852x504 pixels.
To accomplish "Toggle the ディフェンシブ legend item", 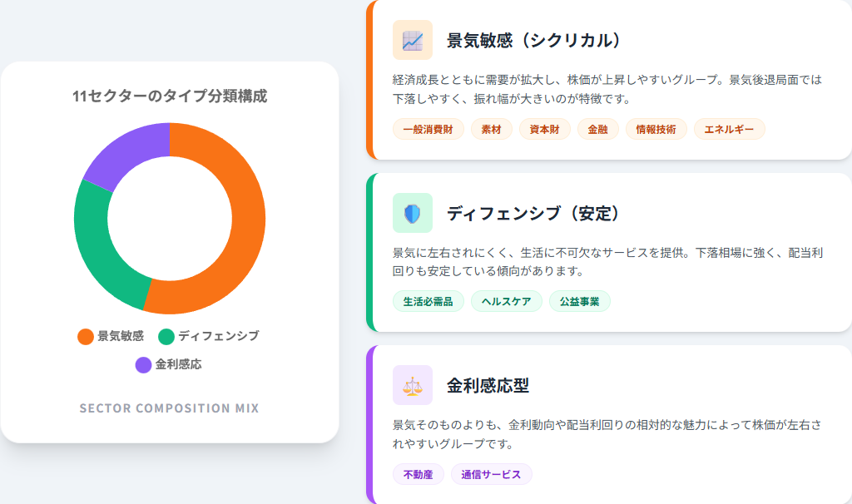I will pyautogui.click(x=209, y=336).
